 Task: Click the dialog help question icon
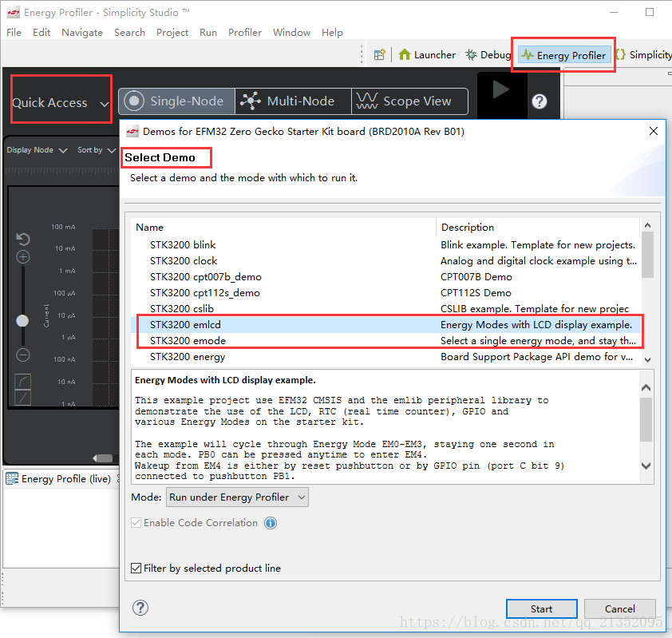pos(140,608)
